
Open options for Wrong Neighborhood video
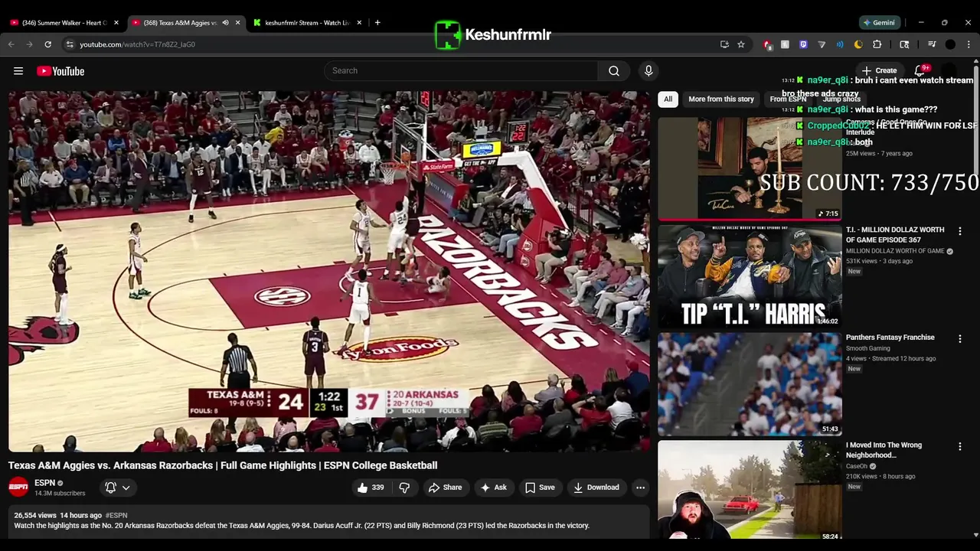coord(960,446)
